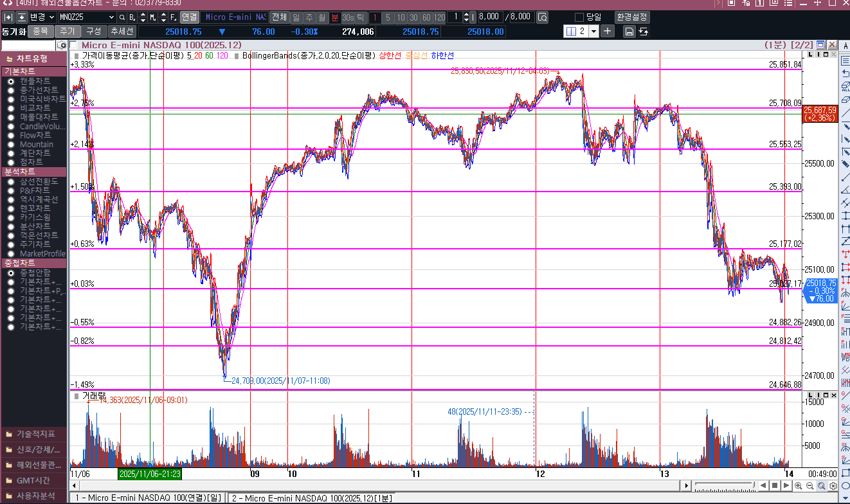The image size is (850, 504).
Task: Select the 종가선차트 radio button
Action: pos(11,90)
